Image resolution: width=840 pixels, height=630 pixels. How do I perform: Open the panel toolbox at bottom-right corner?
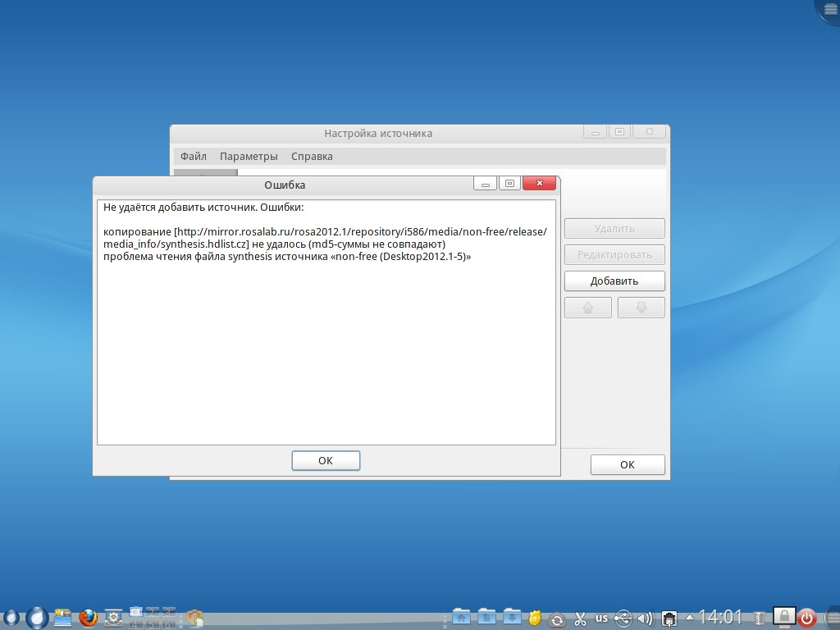pos(831,618)
